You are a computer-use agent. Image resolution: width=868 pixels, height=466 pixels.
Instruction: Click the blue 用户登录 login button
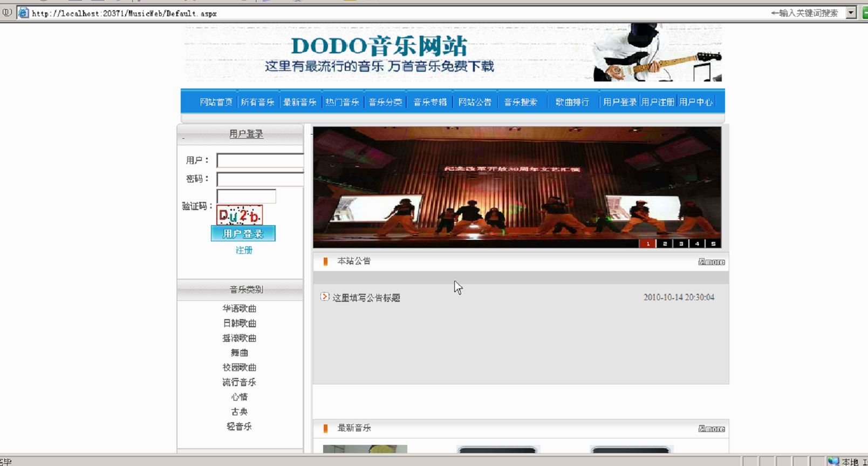pyautogui.click(x=243, y=233)
